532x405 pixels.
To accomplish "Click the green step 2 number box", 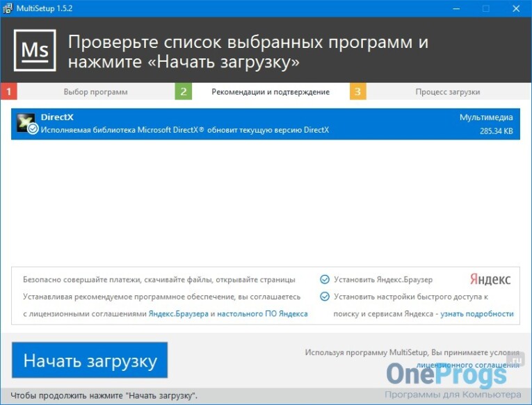I will [183, 92].
